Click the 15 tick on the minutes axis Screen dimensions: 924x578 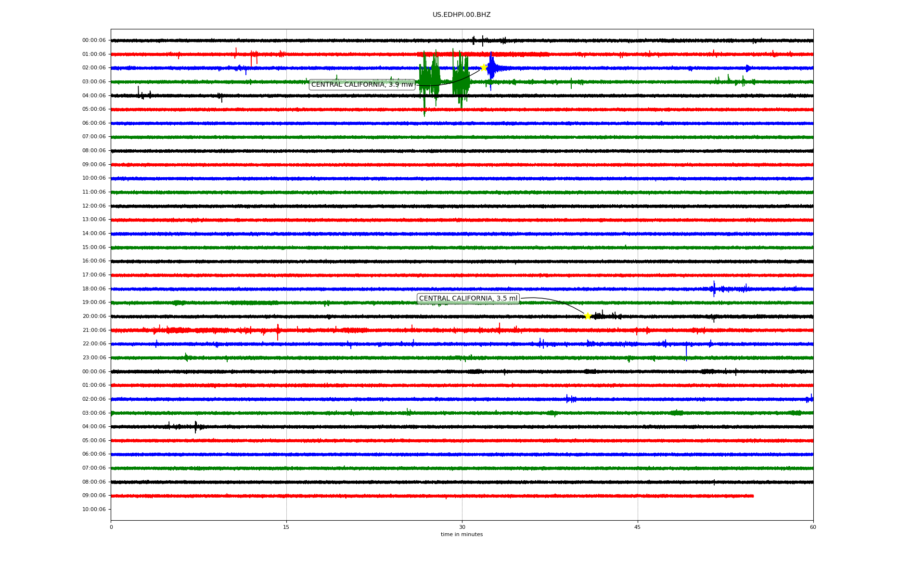286,527
